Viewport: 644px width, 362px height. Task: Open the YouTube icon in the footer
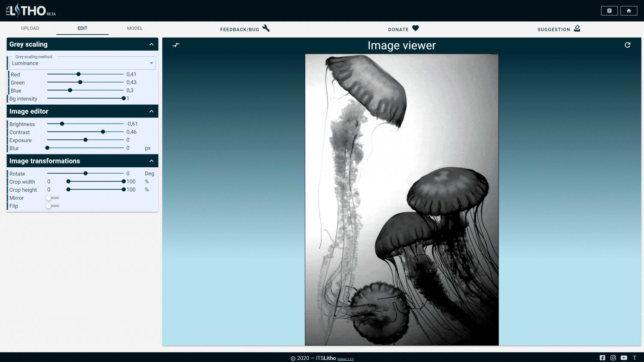[623, 357]
